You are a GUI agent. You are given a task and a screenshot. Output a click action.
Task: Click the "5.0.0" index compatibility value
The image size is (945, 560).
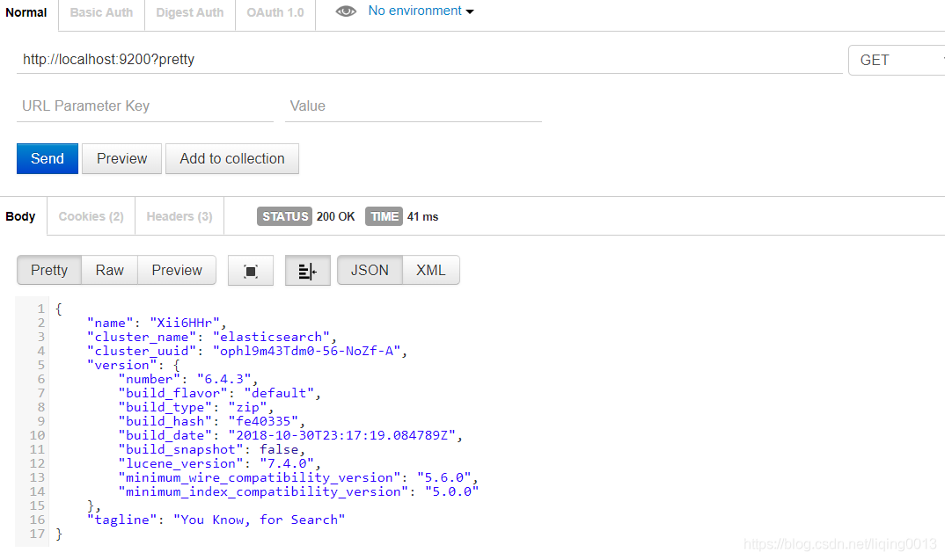(452, 491)
